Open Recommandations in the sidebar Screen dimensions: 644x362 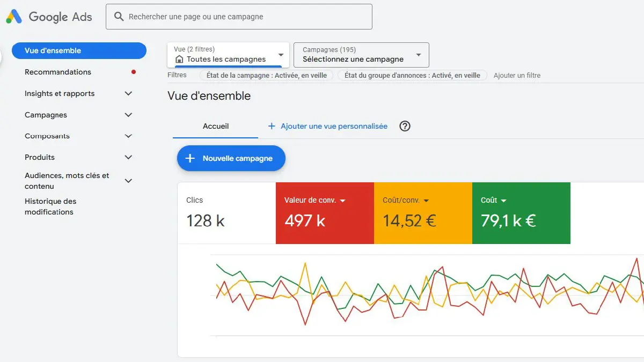click(x=58, y=72)
